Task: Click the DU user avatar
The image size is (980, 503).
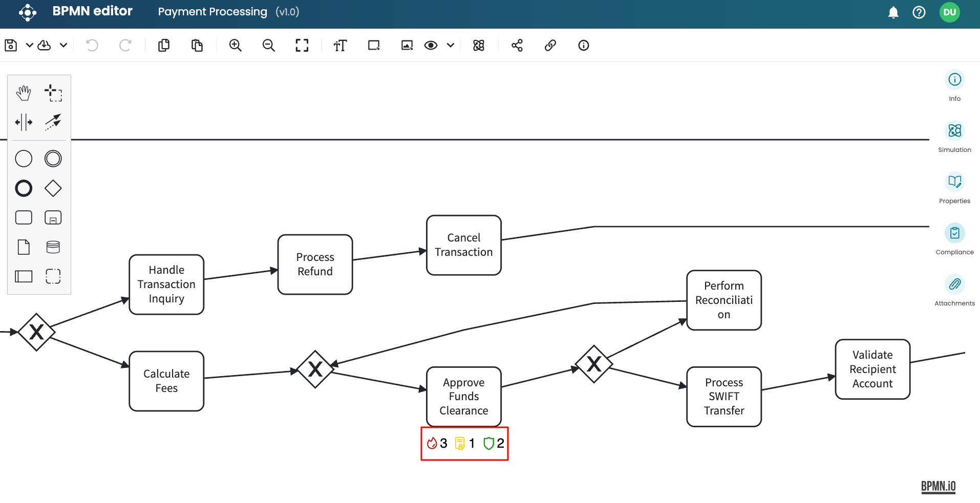Action: [949, 12]
